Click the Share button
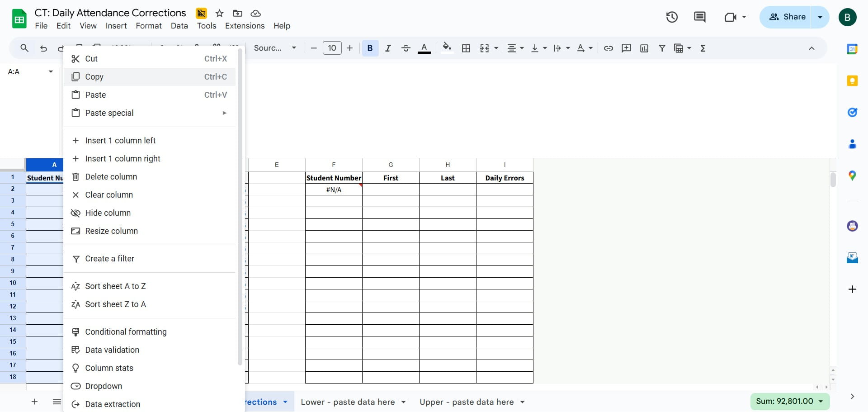 pos(786,17)
